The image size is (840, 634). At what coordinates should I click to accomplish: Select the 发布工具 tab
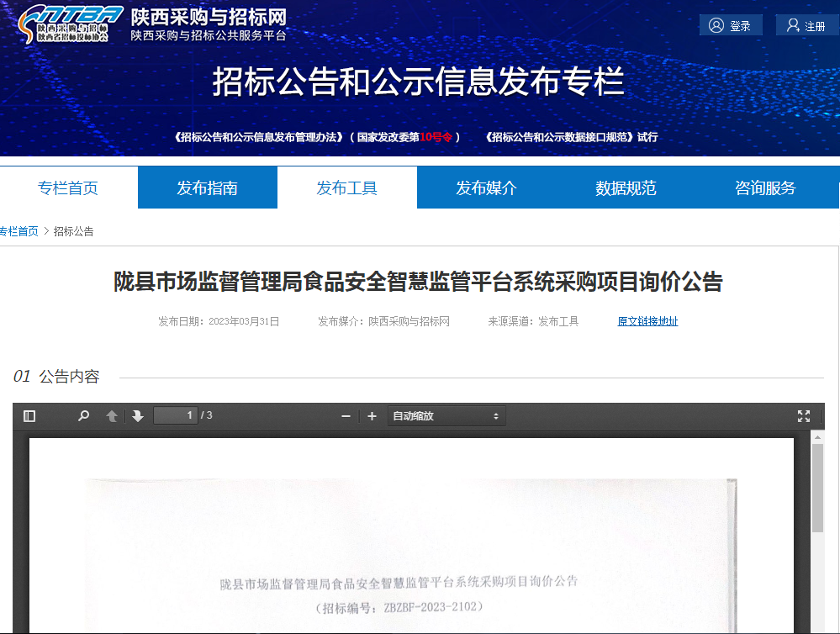tap(346, 188)
